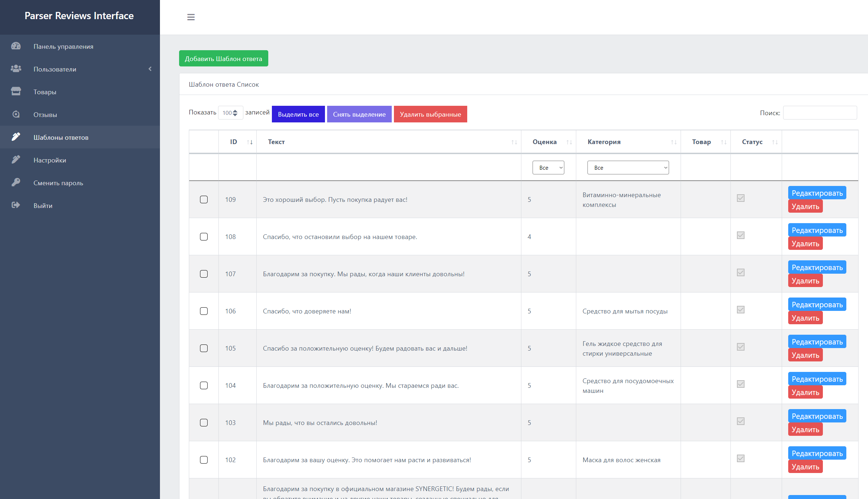Click the status checkbox of row 109
This screenshot has width=868, height=499.
(741, 198)
